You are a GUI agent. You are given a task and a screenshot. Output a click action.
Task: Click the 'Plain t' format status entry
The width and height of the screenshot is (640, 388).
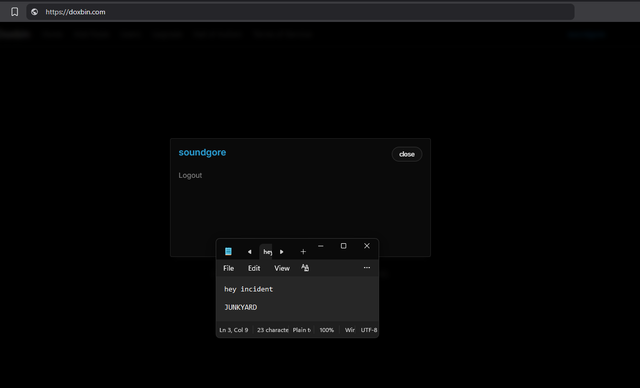[x=302, y=330]
